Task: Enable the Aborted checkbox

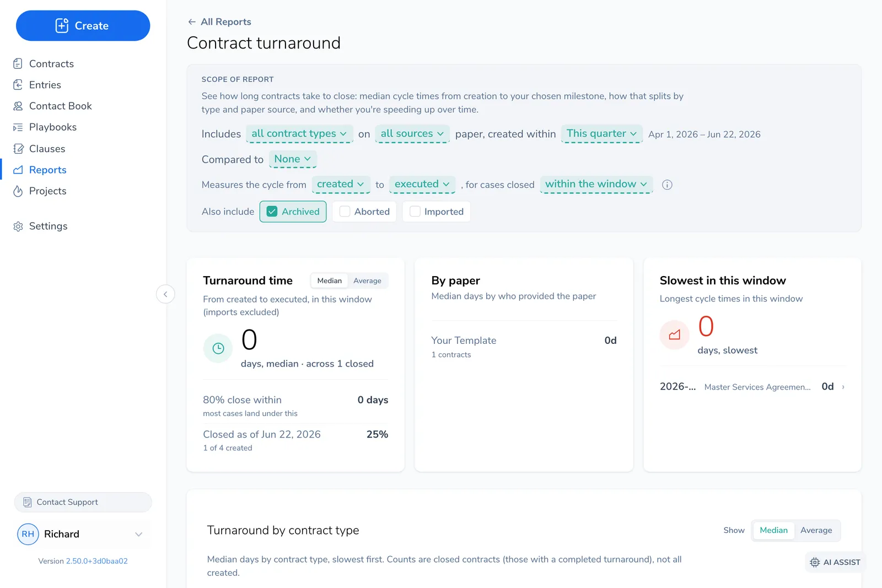Action: [345, 212]
